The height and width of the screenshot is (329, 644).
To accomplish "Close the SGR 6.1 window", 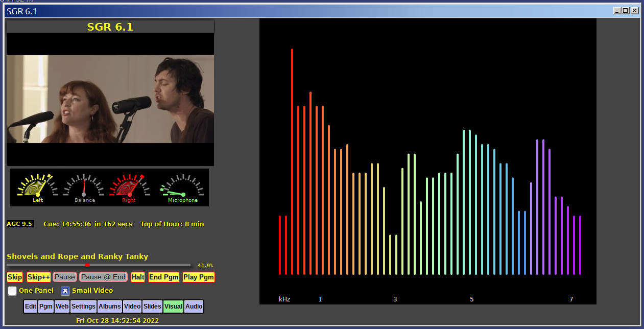I will coord(635,10).
